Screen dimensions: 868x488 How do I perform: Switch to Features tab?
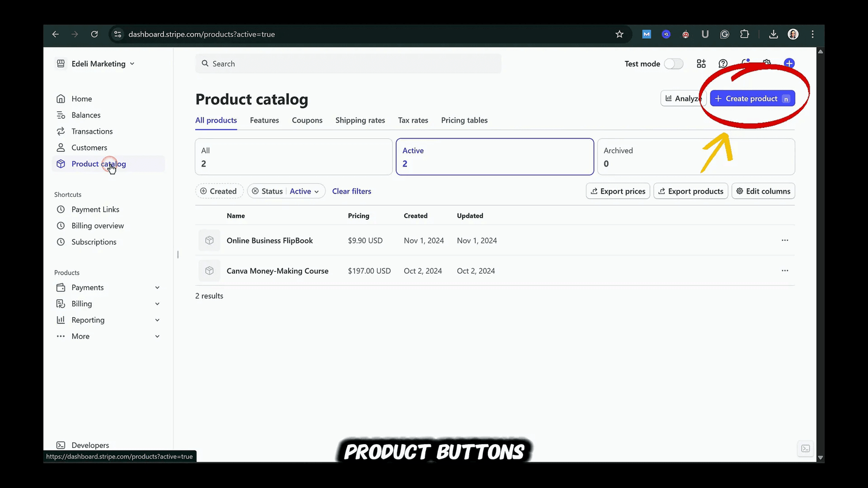click(x=264, y=120)
